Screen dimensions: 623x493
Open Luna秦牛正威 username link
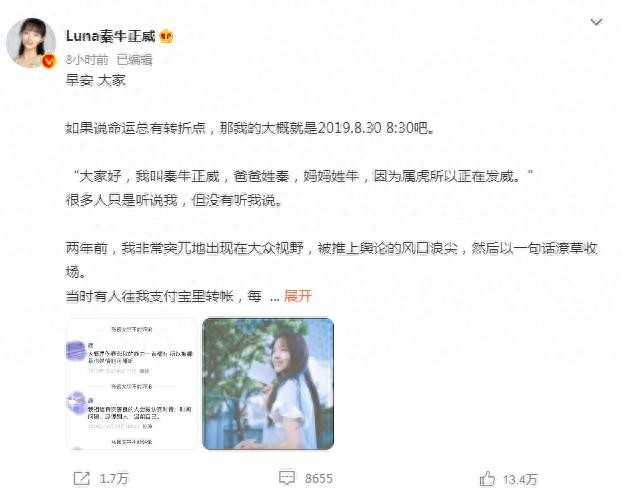pyautogui.click(x=110, y=37)
